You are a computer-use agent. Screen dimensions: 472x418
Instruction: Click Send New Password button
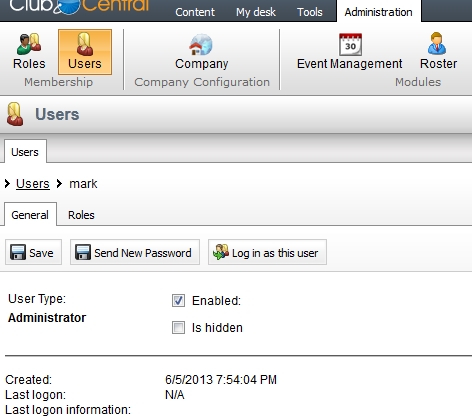[x=135, y=252]
